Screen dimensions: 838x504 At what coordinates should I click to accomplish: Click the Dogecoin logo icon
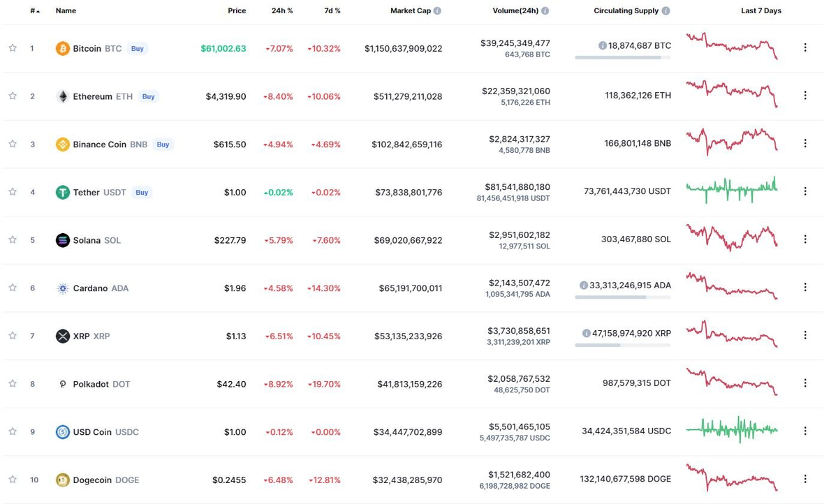[63, 480]
